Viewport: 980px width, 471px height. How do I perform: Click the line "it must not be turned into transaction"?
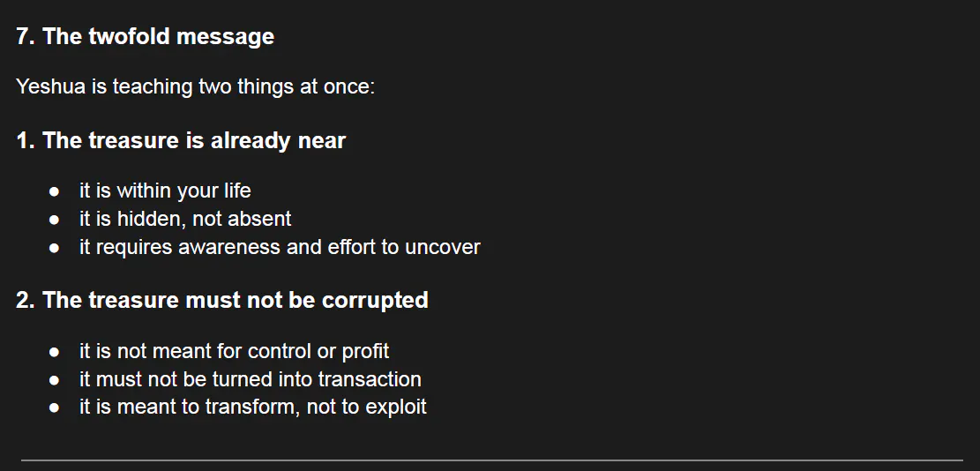click(250, 379)
